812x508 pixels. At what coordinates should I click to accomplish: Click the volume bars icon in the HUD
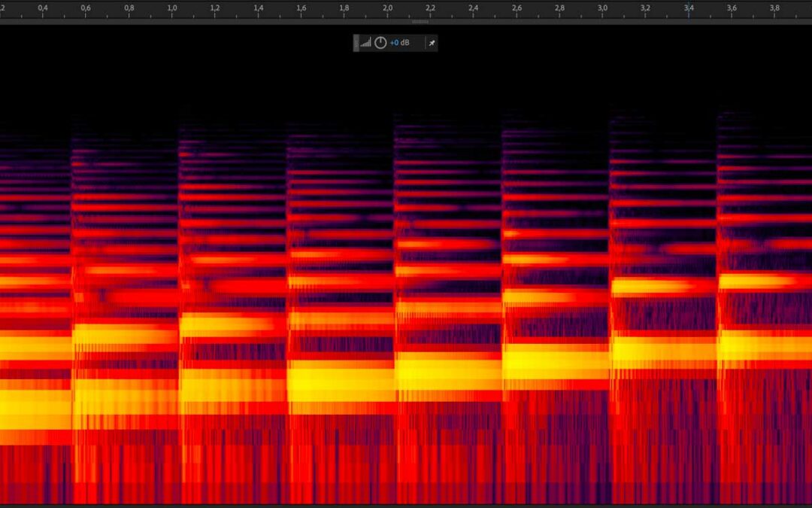click(x=366, y=43)
